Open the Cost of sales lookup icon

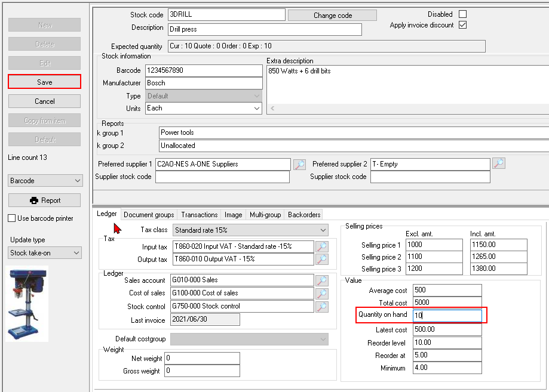click(321, 293)
